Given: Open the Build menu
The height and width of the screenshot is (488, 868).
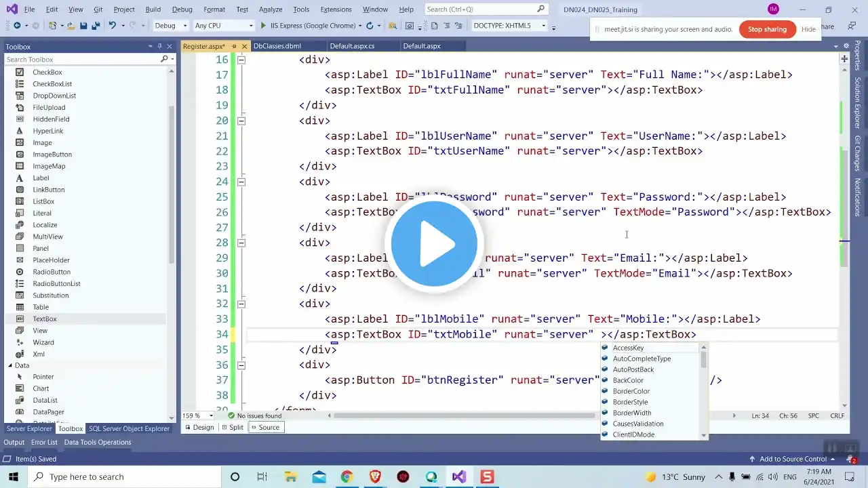Looking at the screenshot, I should coord(153,9).
